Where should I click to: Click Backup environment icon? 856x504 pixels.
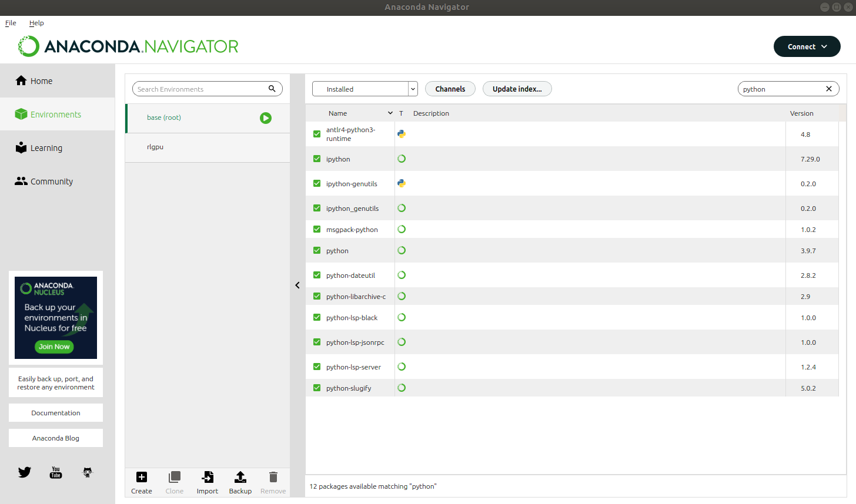[x=240, y=477]
